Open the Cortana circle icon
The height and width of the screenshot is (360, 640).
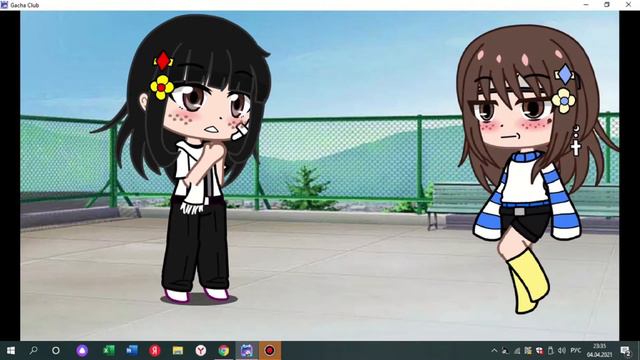click(56, 351)
